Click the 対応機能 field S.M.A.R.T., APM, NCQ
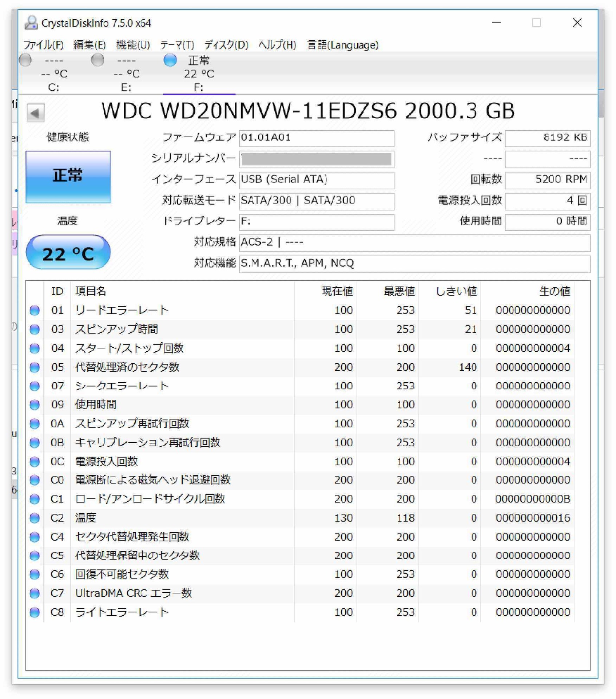The height and width of the screenshot is (699, 616). pyautogui.click(x=415, y=264)
